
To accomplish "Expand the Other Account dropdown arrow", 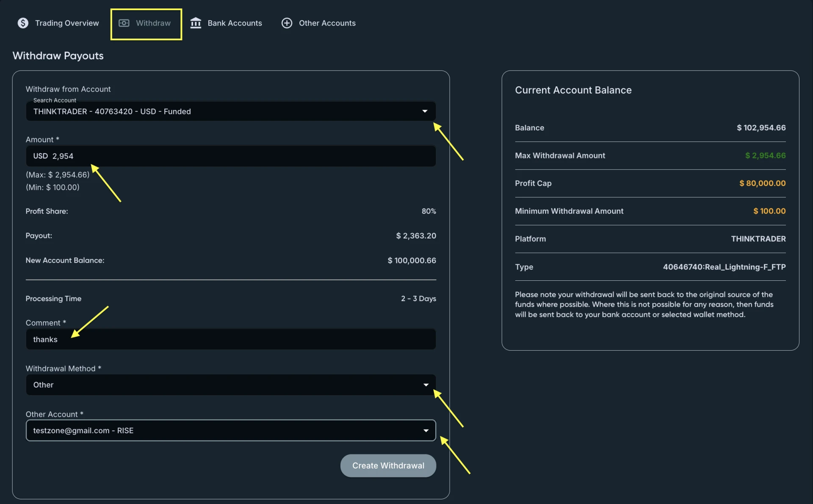I will 426,431.
